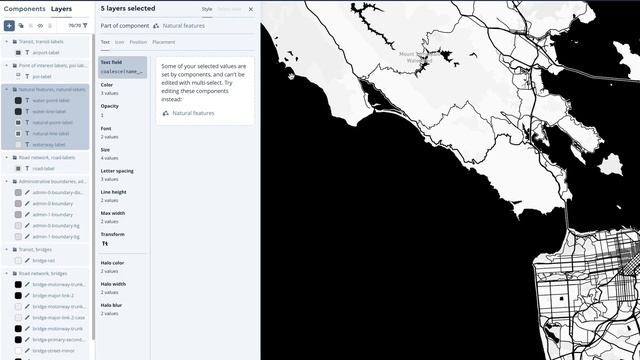
Task: Open the Icon properties tab
Action: pos(119,42)
